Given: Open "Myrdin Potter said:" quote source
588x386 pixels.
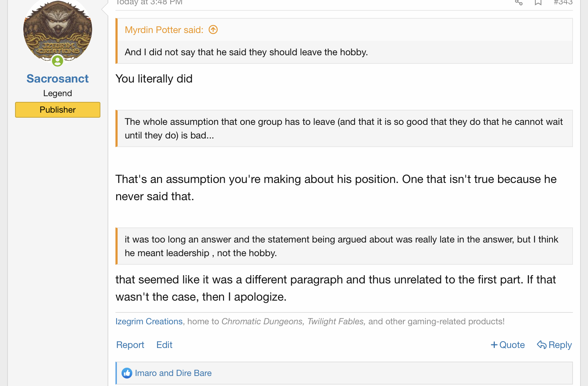Looking at the screenshot, I should (x=164, y=30).
